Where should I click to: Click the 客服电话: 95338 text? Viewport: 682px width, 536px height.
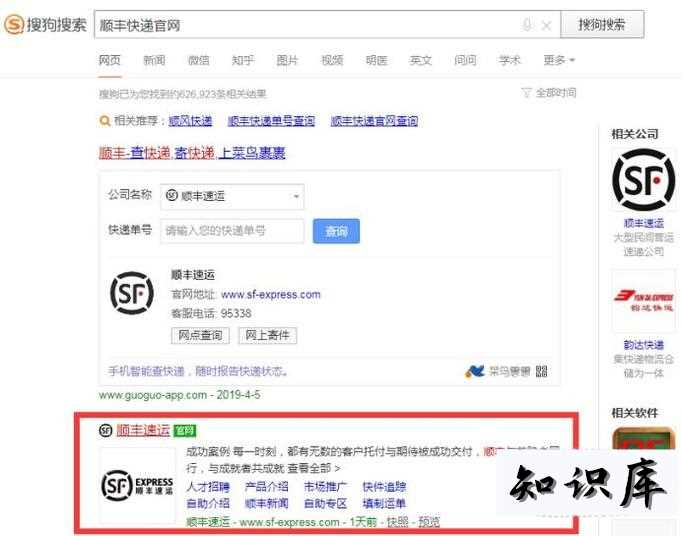point(211,314)
